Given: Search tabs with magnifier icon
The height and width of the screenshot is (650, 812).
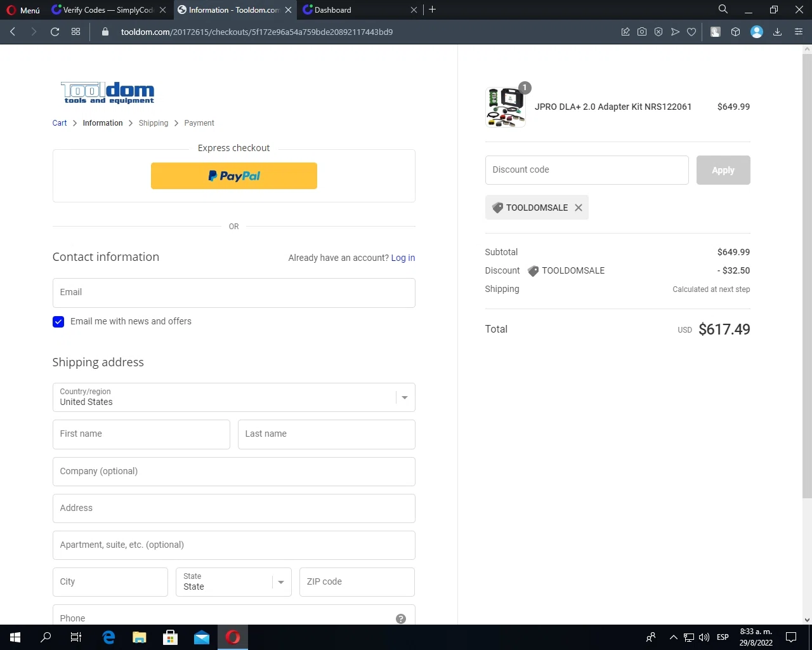Looking at the screenshot, I should pyautogui.click(x=723, y=10).
